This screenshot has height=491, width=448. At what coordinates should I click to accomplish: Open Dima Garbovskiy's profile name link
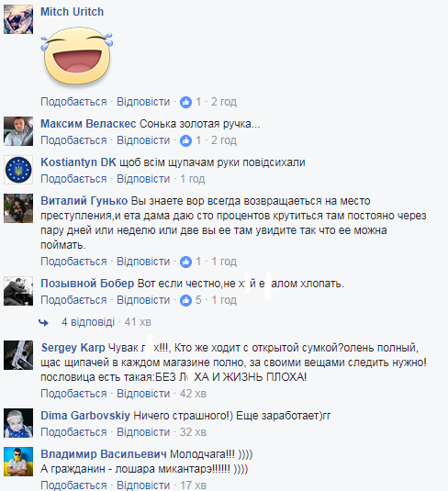(x=85, y=416)
